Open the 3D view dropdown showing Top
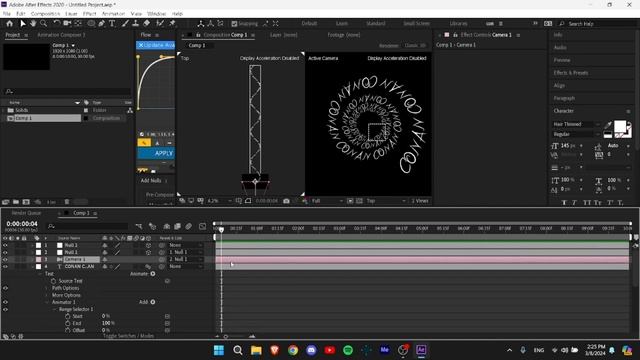 (x=386, y=201)
